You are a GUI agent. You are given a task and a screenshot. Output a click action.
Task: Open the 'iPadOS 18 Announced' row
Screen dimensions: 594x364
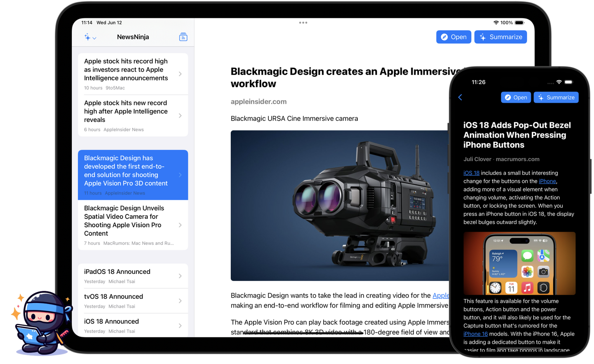click(x=133, y=276)
